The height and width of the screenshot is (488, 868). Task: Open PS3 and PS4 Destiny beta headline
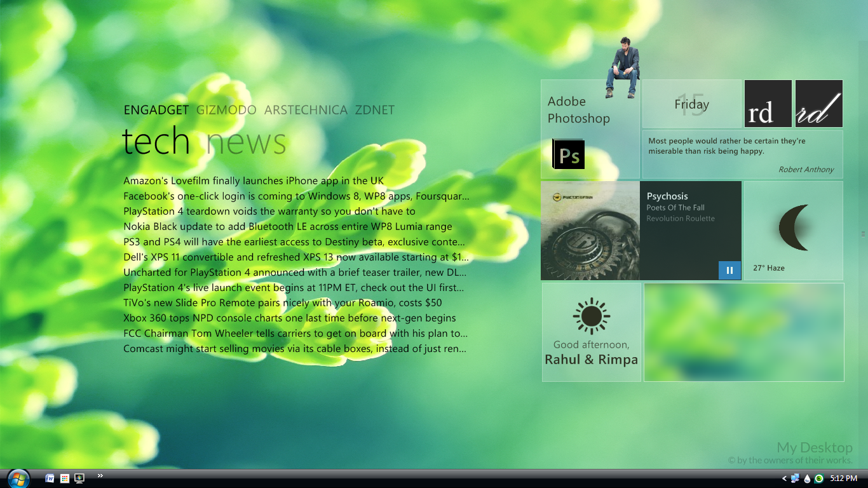[294, 241]
